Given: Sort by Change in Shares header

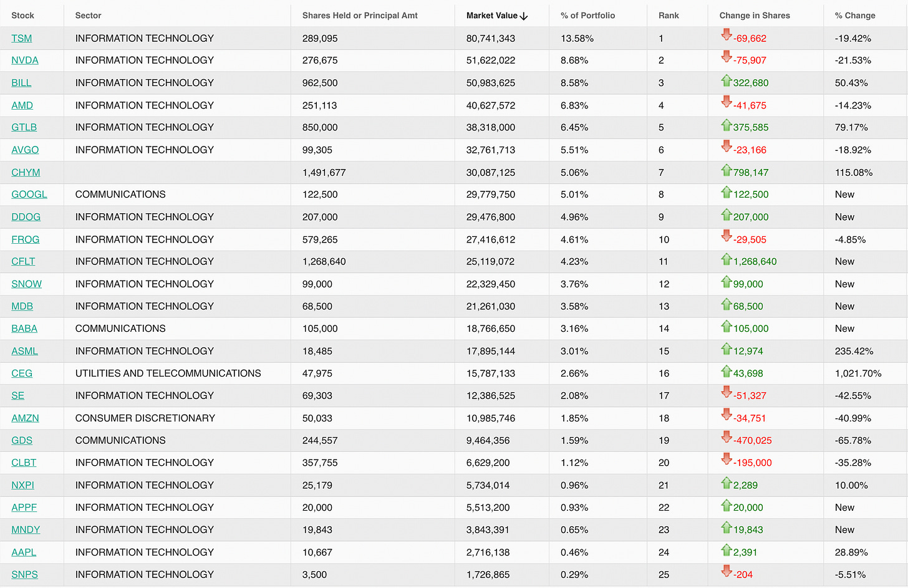Looking at the screenshot, I should (755, 16).
